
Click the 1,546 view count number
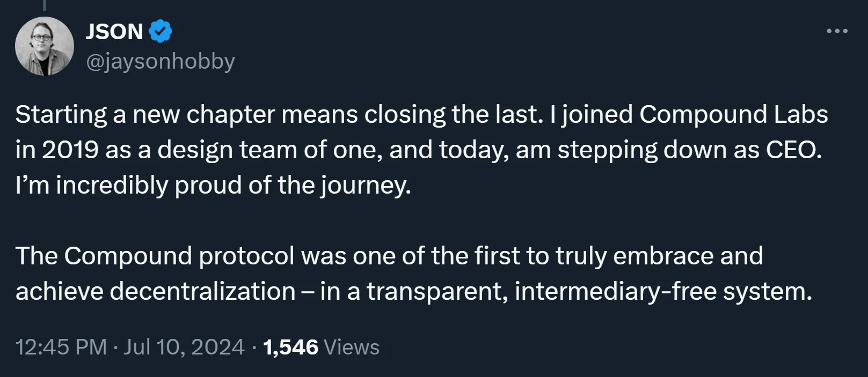(291, 347)
